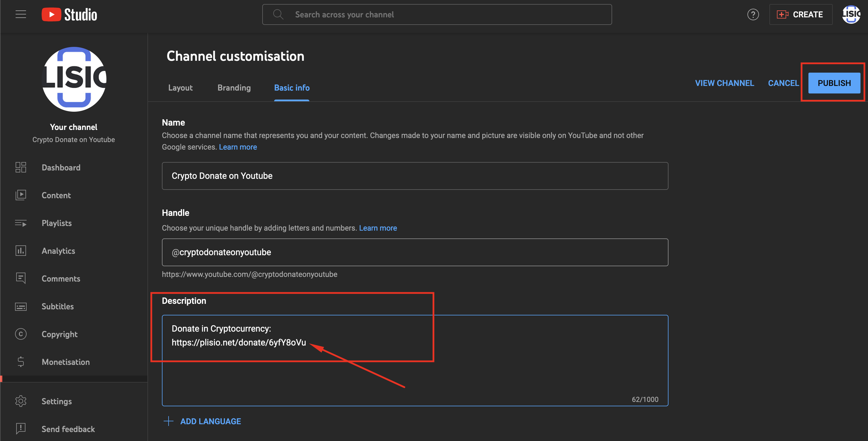The height and width of the screenshot is (441, 868).
Task: Click the YouTube Studio logo
Action: [x=69, y=14]
